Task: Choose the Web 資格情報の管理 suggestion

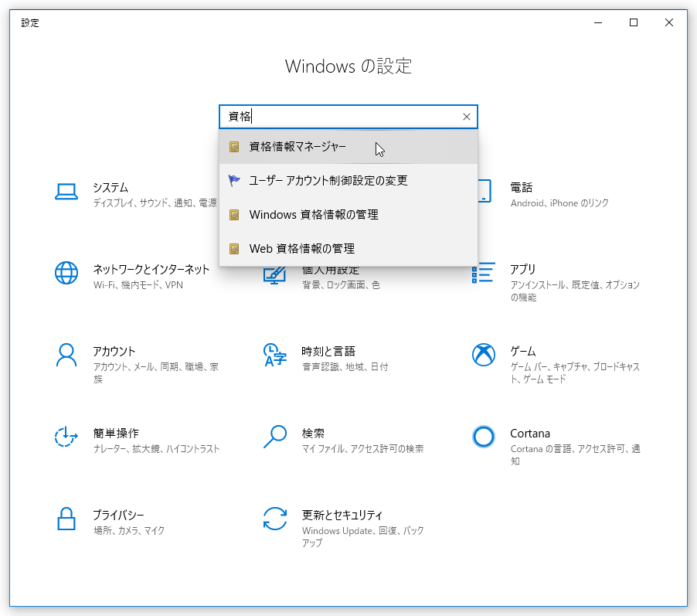Action: pyautogui.click(x=348, y=249)
